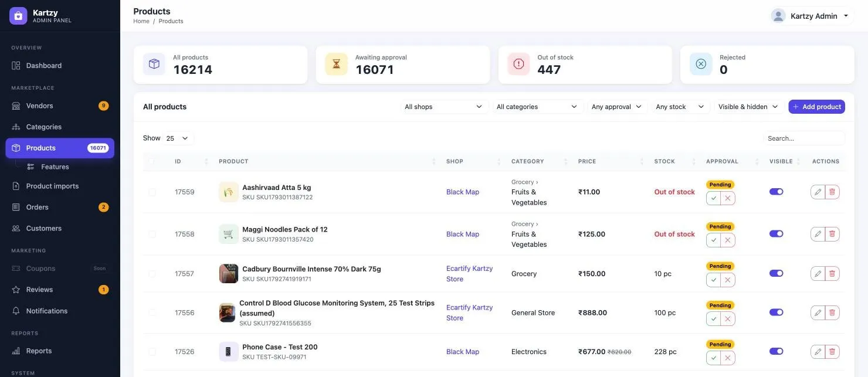Image resolution: width=868 pixels, height=377 pixels.
Task: Click the Cadbury Bournville product thumbnail
Action: click(x=229, y=273)
